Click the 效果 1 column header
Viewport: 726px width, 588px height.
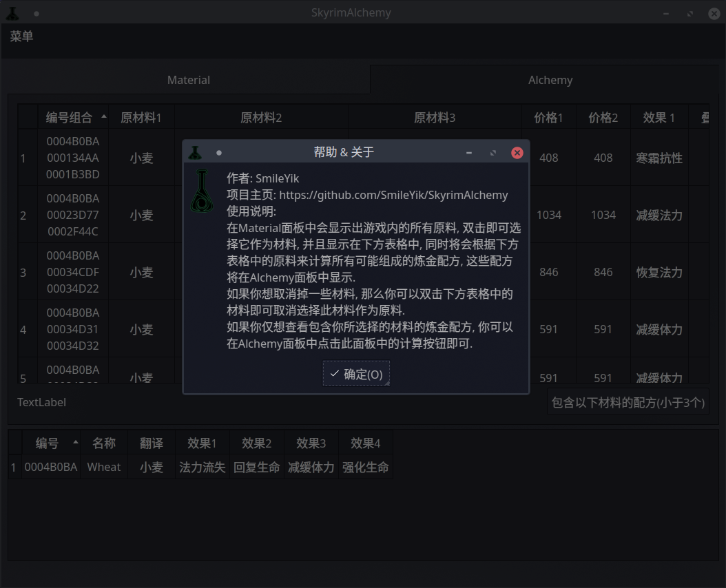(x=659, y=117)
